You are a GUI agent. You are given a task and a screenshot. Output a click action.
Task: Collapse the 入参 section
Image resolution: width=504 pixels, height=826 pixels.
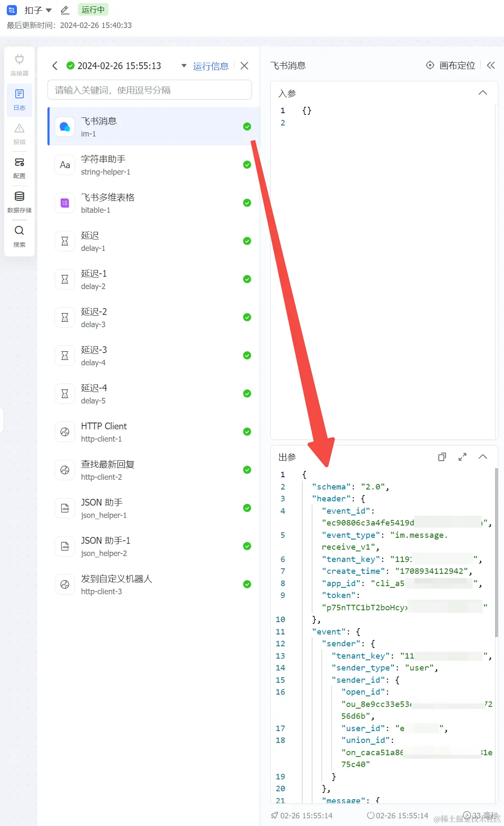pyautogui.click(x=483, y=93)
